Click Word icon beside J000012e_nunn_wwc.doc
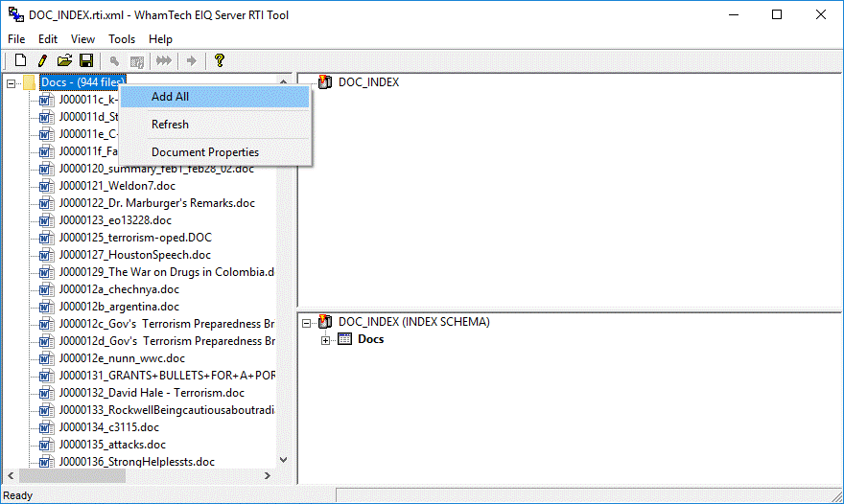This screenshot has width=844, height=504. [47, 358]
